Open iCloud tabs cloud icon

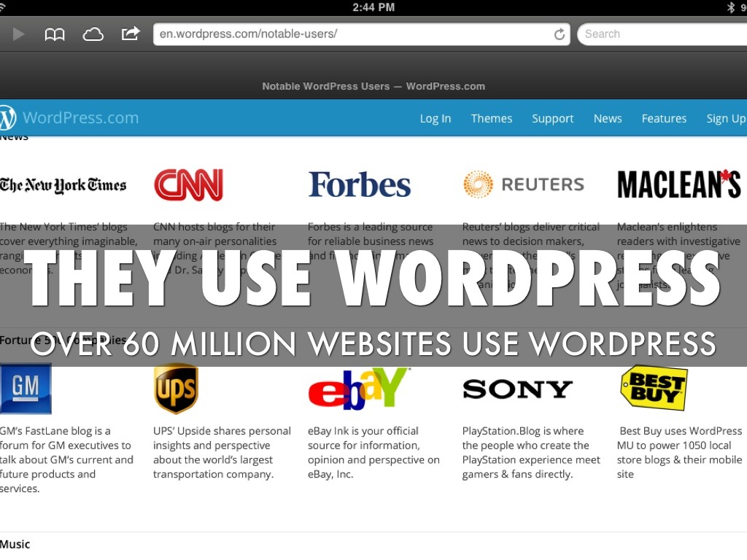tap(93, 34)
